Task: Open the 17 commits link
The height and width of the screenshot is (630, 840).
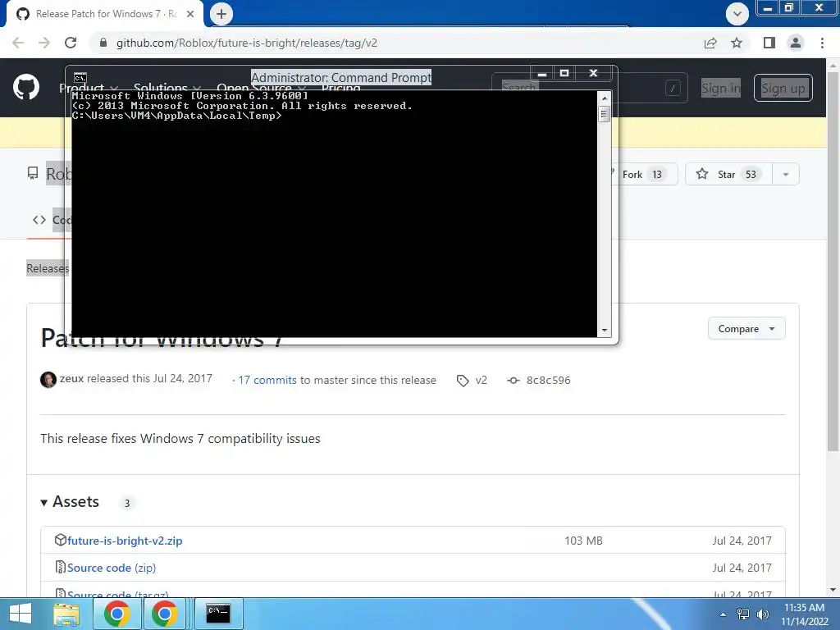Action: pyautogui.click(x=267, y=380)
